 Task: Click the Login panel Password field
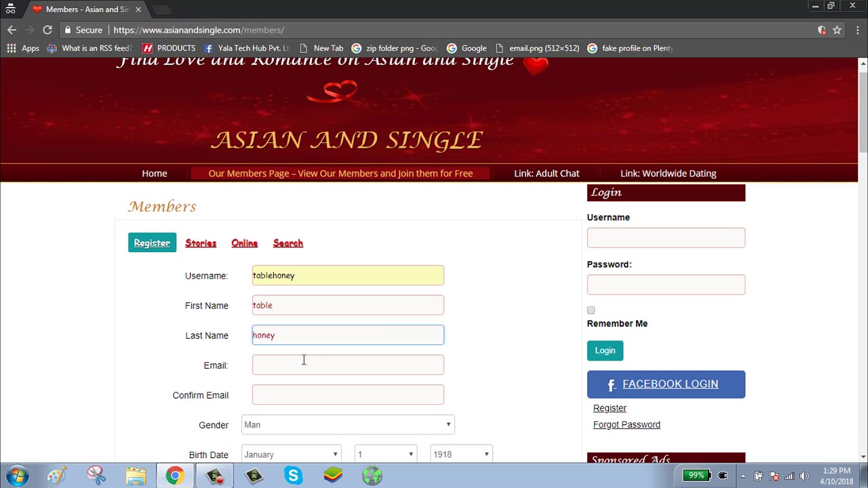click(x=666, y=285)
